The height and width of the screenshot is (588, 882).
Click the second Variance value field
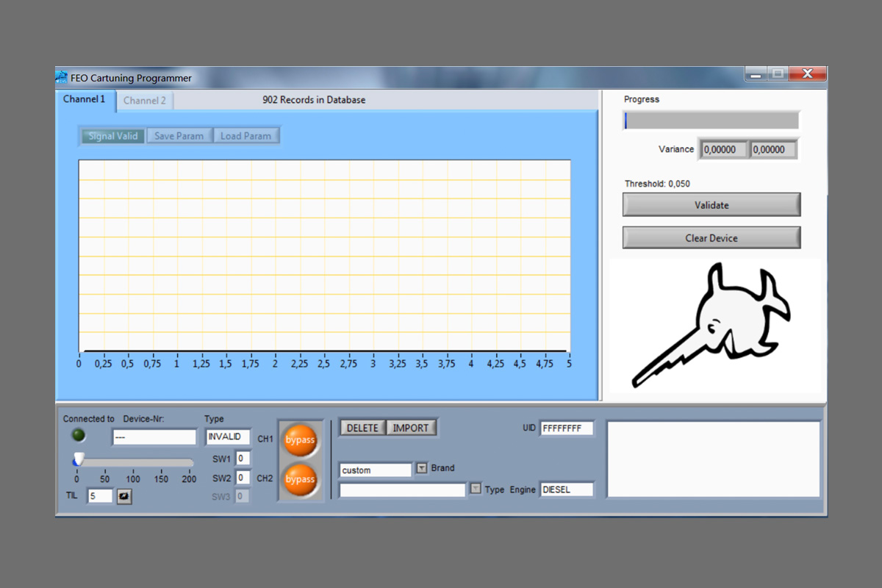772,149
